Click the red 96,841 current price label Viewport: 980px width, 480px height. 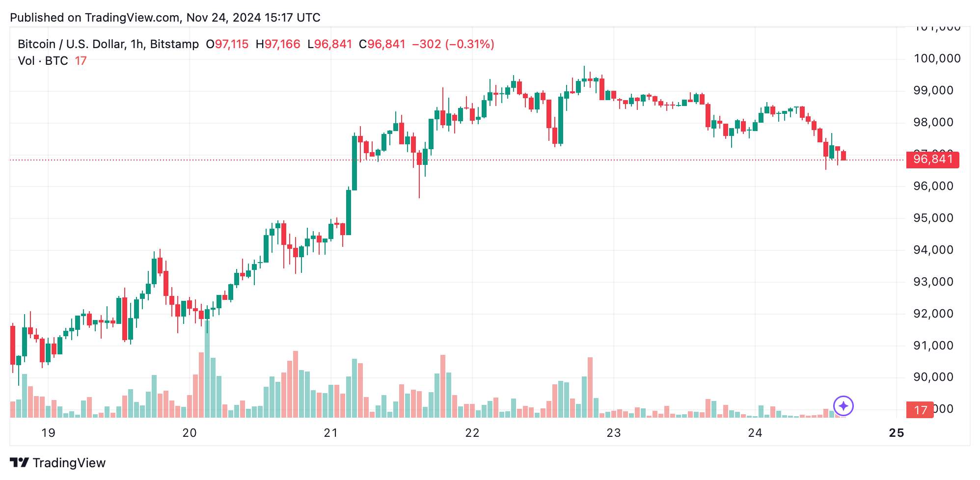pyautogui.click(x=933, y=160)
